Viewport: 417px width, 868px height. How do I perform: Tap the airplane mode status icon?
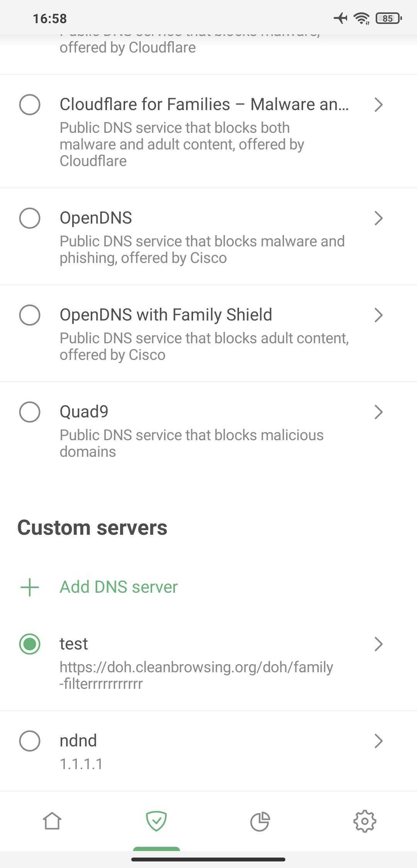click(x=340, y=18)
